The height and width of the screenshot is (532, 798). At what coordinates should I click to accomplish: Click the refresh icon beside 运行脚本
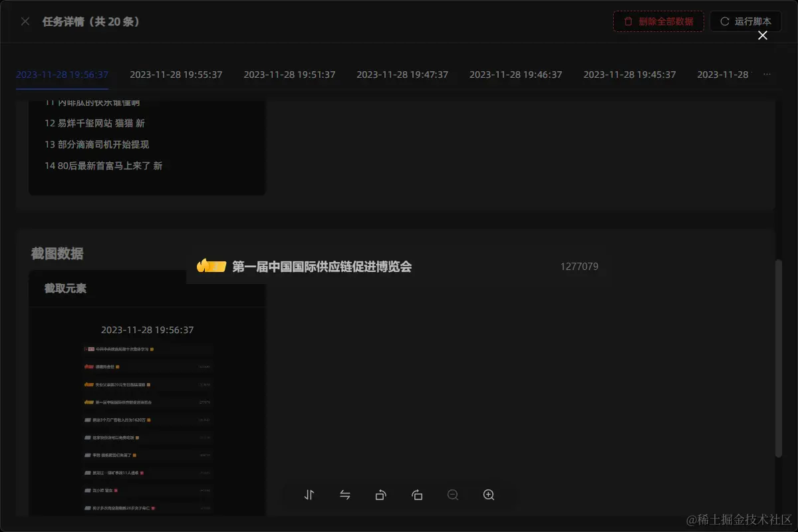[724, 21]
